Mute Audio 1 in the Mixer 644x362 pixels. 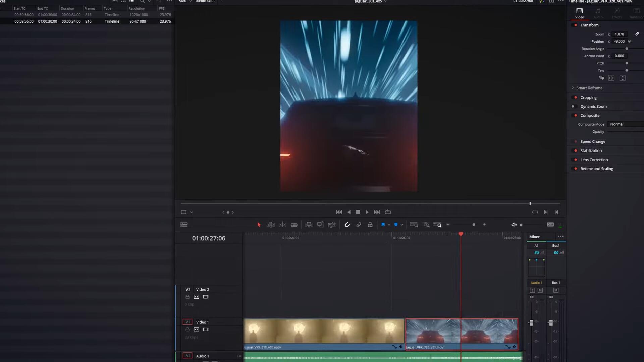point(540,290)
